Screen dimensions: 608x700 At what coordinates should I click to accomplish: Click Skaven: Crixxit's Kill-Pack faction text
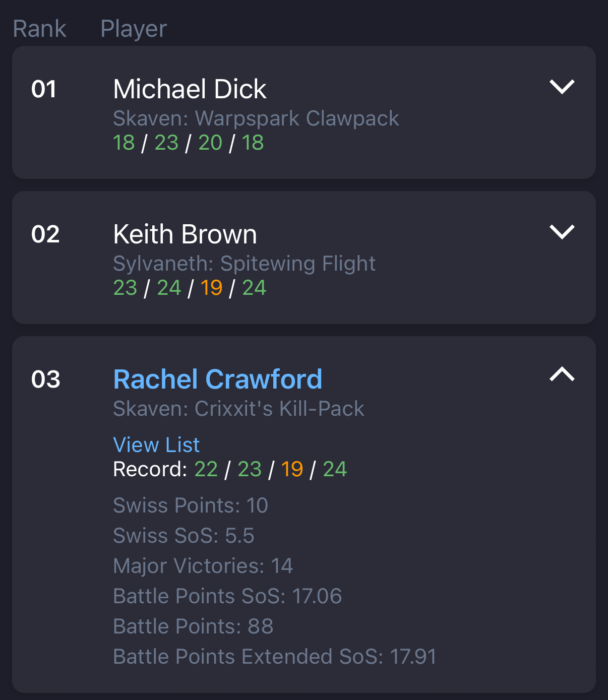click(x=238, y=409)
